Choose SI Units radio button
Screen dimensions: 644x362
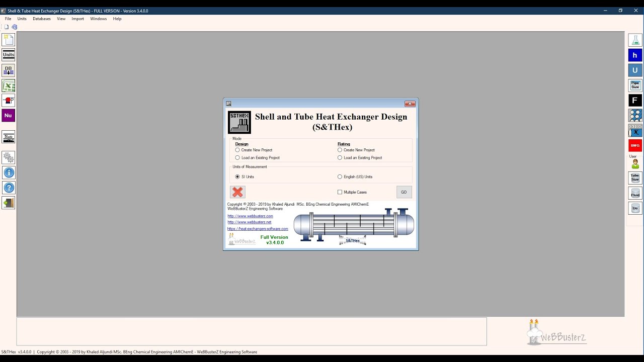[245, 176]
